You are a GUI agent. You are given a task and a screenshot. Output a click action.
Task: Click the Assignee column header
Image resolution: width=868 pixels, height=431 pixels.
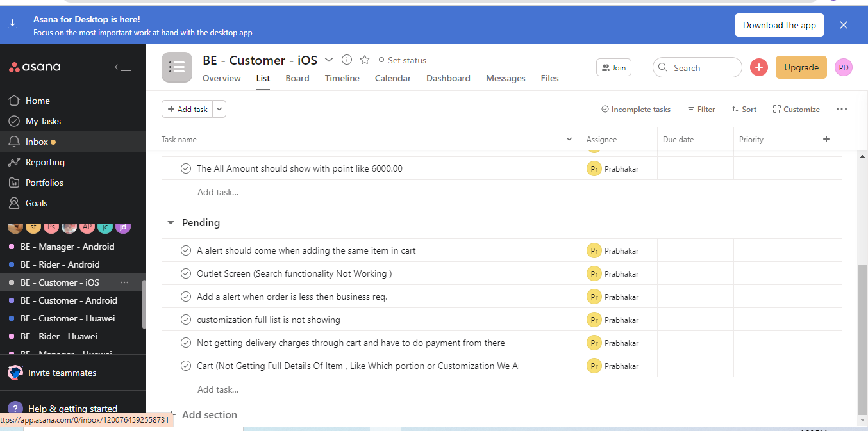tap(619, 140)
